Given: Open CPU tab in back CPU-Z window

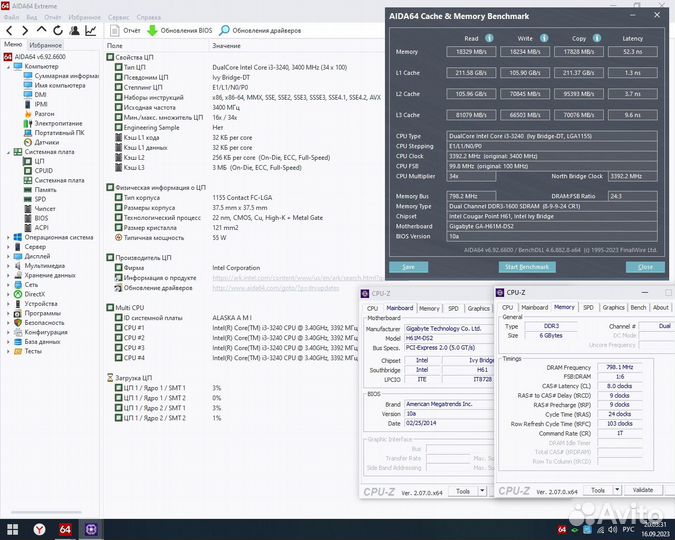Looking at the screenshot, I should click(x=372, y=309).
